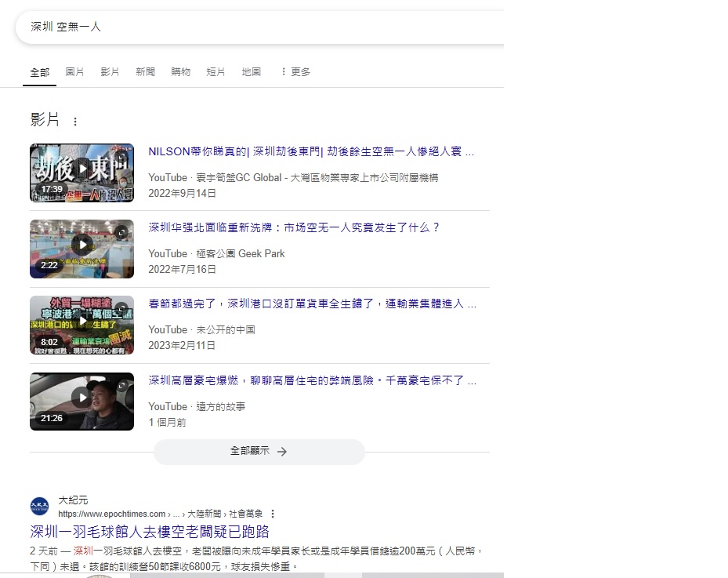Click the text 極客公園 Geek Park
728x578 pixels.
241,253
